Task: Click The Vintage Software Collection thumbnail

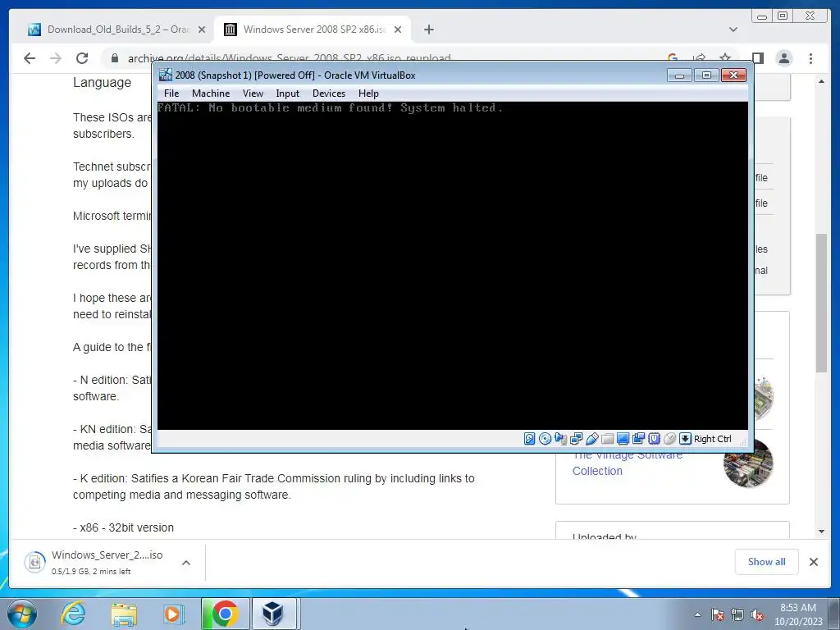Action: coord(748,463)
